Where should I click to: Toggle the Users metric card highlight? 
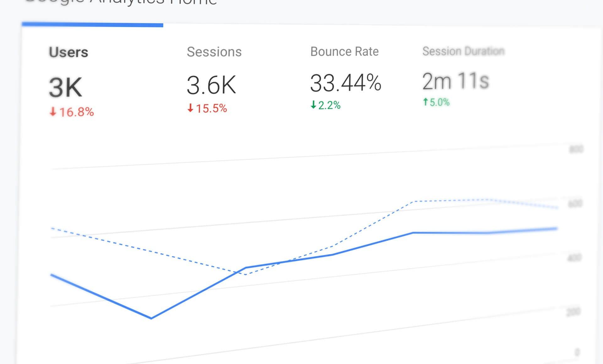[x=68, y=52]
